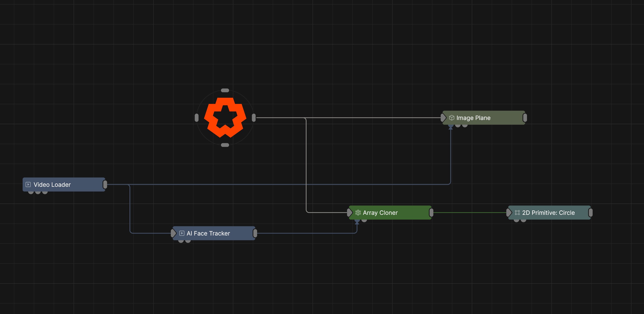Select the Image Plane node label
This screenshot has width=644, height=314.
[x=473, y=118]
